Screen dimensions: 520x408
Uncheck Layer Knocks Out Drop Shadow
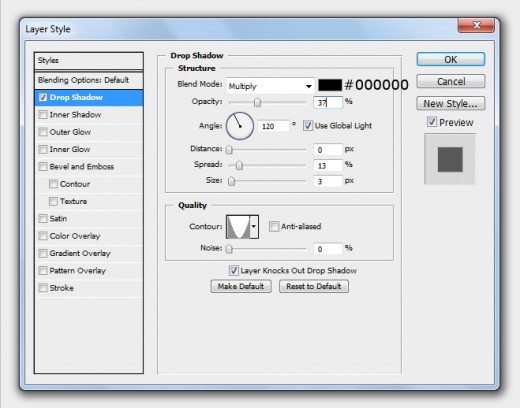point(234,270)
